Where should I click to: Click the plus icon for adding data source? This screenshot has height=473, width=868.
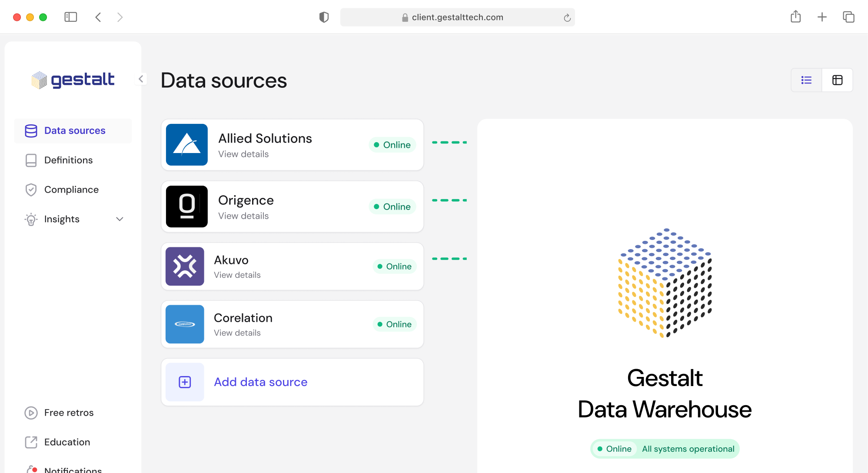185,382
